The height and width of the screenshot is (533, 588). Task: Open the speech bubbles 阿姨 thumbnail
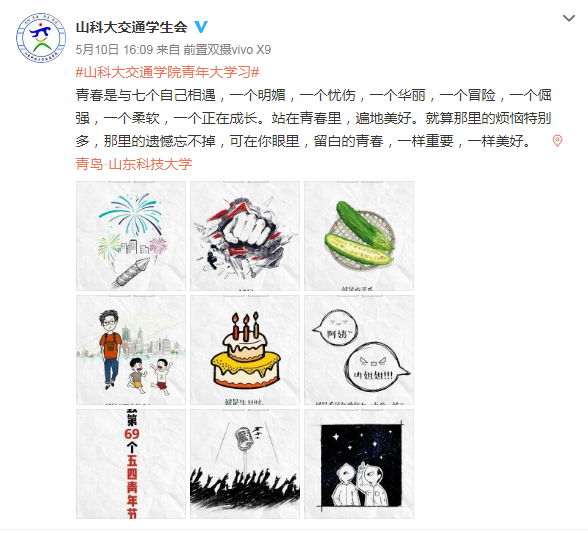pyautogui.click(x=359, y=350)
